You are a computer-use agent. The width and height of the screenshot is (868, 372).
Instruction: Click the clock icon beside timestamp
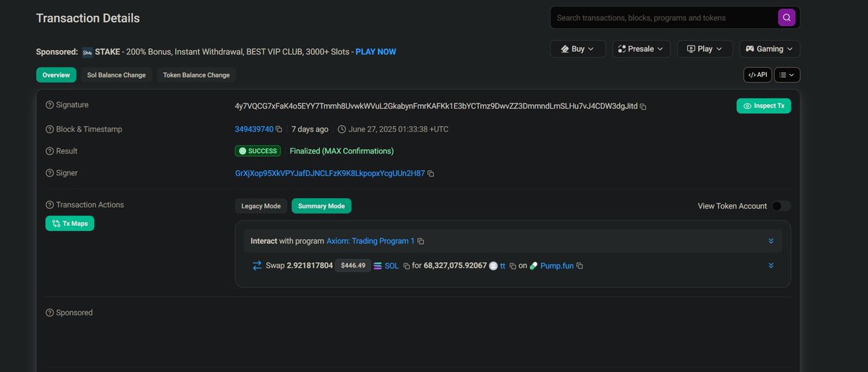[x=341, y=130]
